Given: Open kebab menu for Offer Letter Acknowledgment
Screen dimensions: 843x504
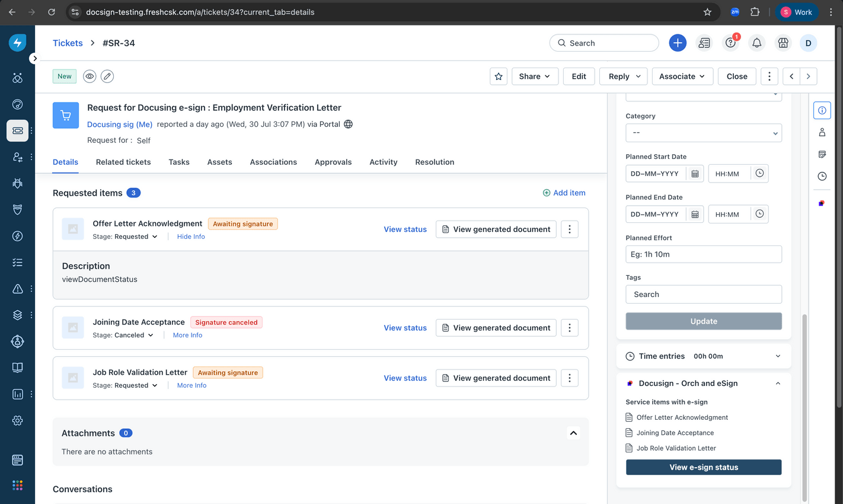Looking at the screenshot, I should 570,229.
